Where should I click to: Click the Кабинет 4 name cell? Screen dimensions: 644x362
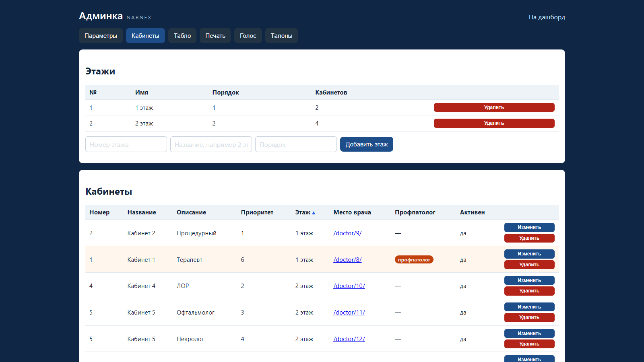pos(141,286)
